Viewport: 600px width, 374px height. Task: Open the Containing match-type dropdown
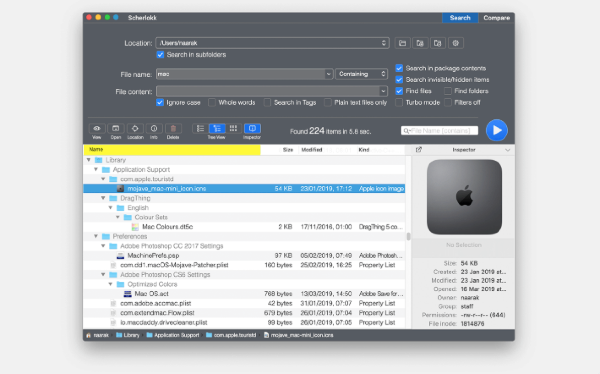tap(362, 74)
